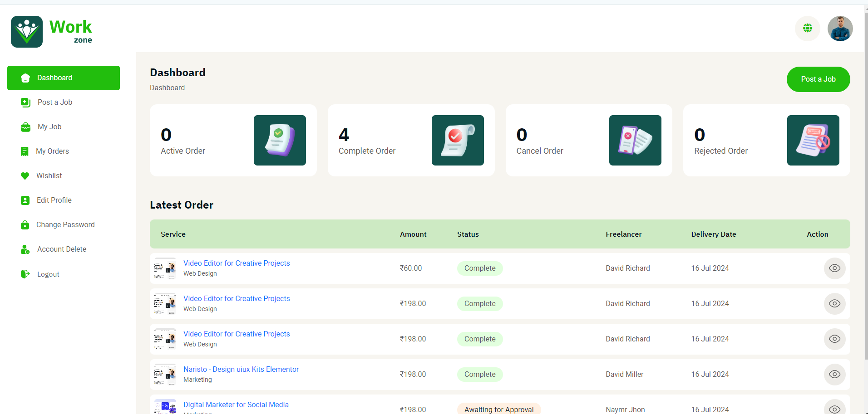Open Naristo - Design uiux Kits Elementor link
This screenshot has height=414, width=868.
[241, 370]
